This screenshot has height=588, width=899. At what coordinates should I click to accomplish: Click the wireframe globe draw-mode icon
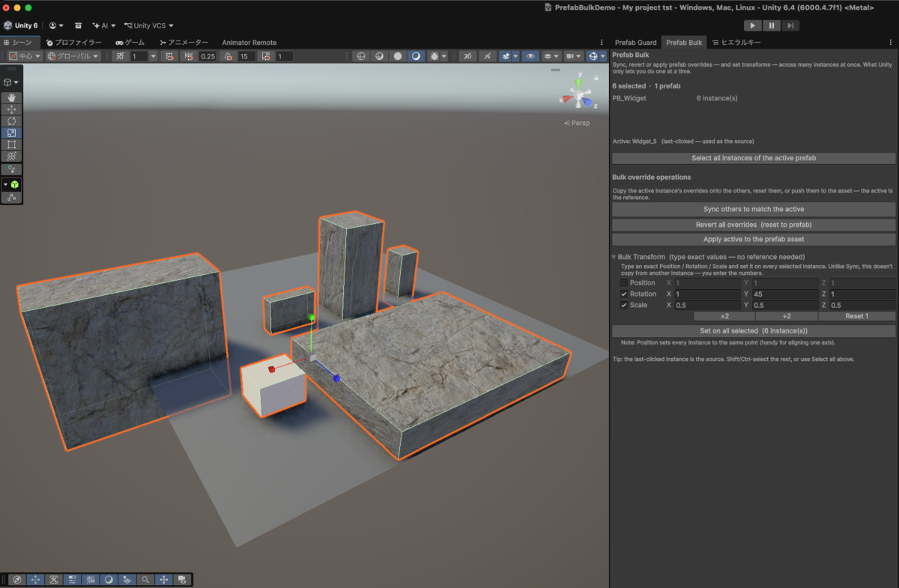pos(361,56)
